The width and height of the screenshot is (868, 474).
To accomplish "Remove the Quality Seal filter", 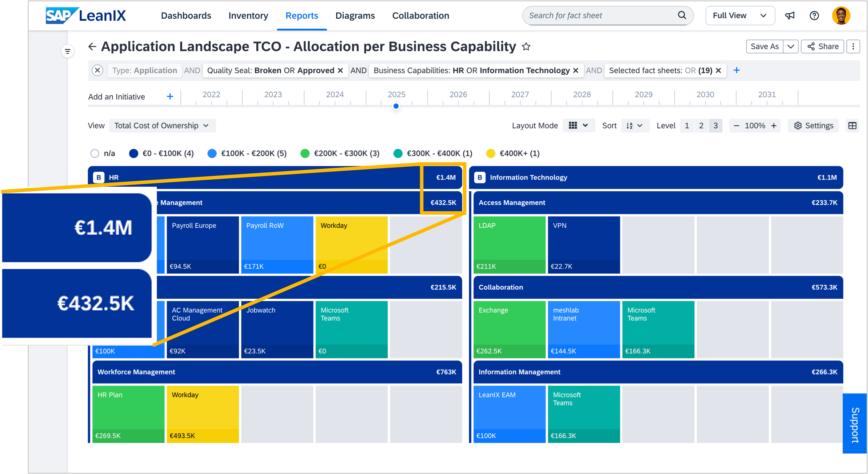I will [x=340, y=70].
